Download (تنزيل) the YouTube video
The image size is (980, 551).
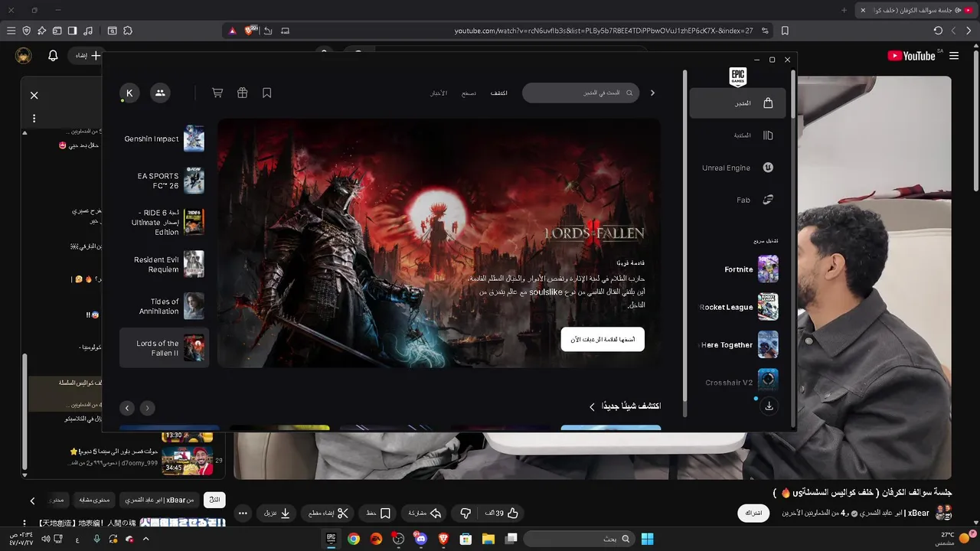coord(277,514)
